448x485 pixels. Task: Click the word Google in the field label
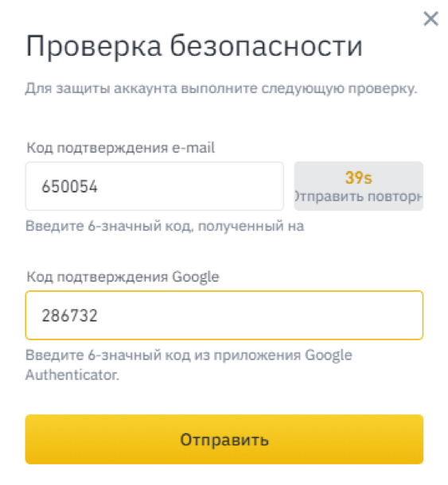(196, 277)
